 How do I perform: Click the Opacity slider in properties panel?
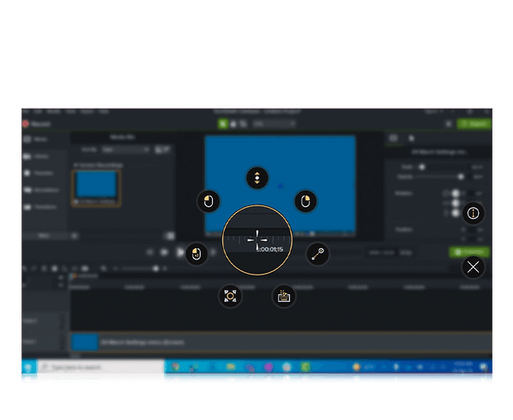coord(460,176)
